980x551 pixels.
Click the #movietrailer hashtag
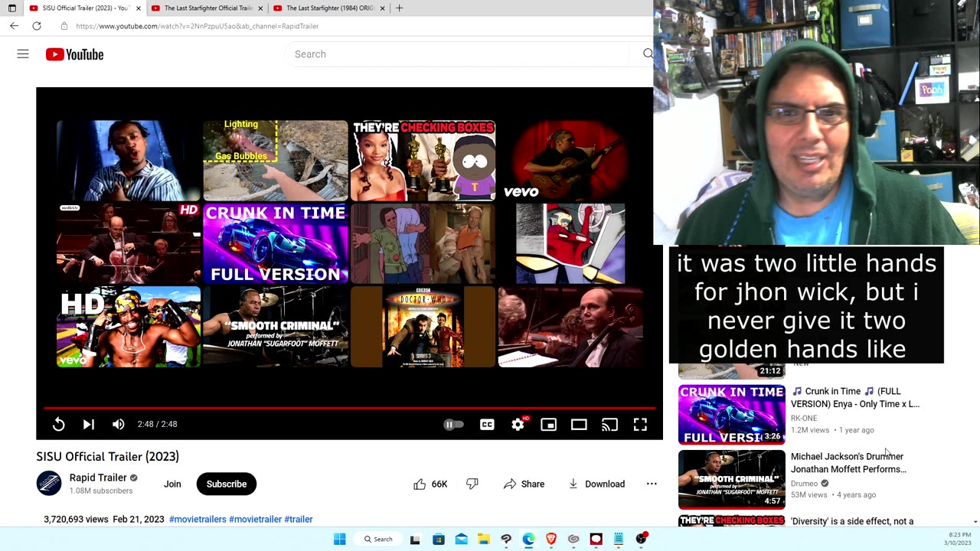pyautogui.click(x=255, y=519)
